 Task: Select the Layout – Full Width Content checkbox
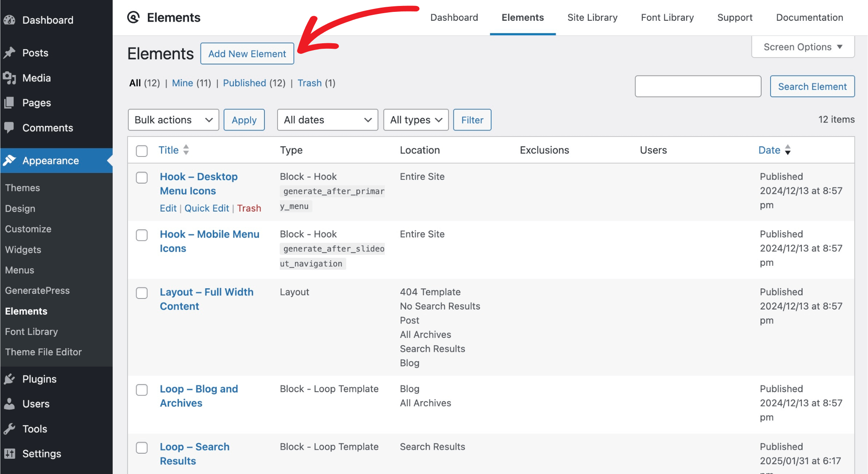142,293
